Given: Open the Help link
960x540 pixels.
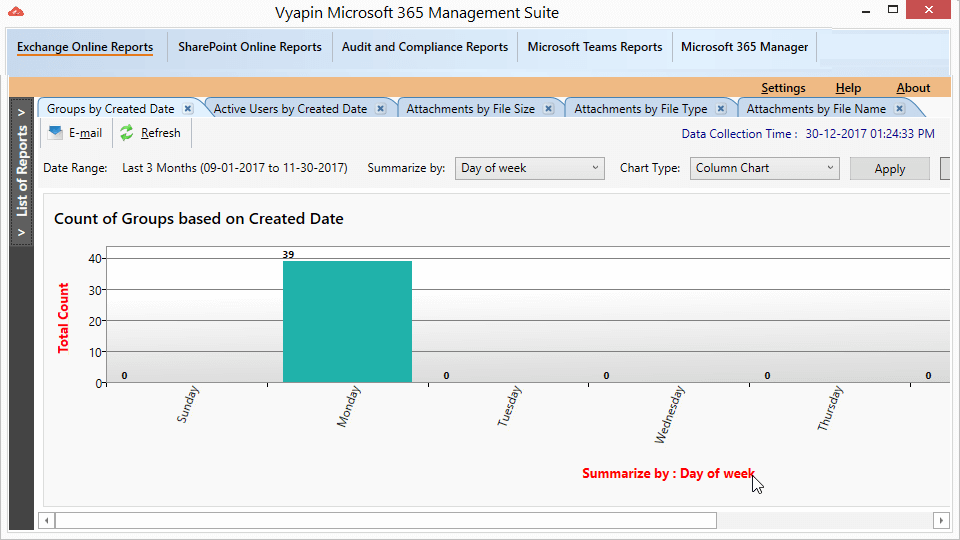Looking at the screenshot, I should [x=848, y=88].
